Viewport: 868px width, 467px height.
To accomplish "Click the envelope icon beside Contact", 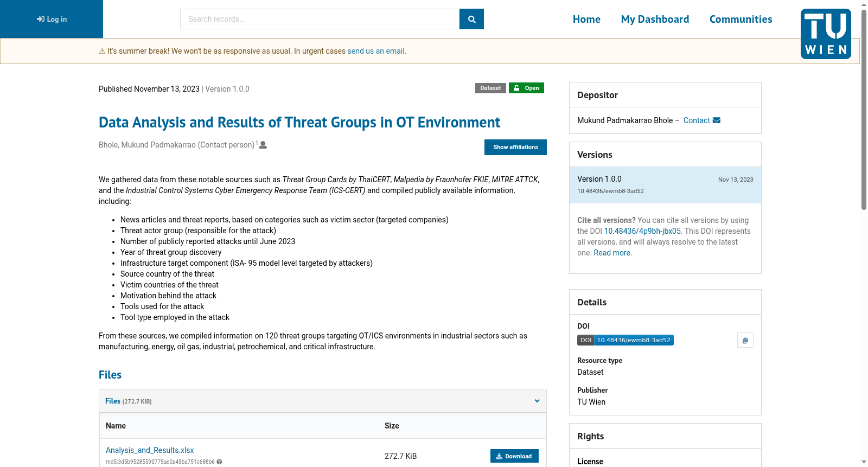I will (x=717, y=120).
